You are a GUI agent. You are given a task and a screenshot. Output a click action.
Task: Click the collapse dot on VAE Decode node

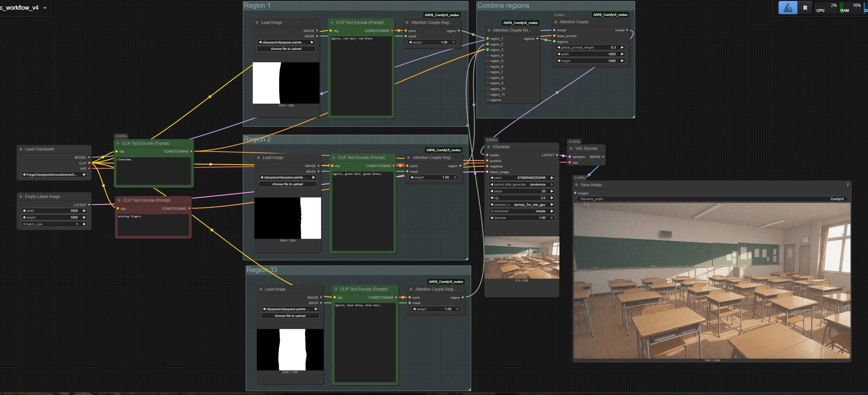(571, 149)
